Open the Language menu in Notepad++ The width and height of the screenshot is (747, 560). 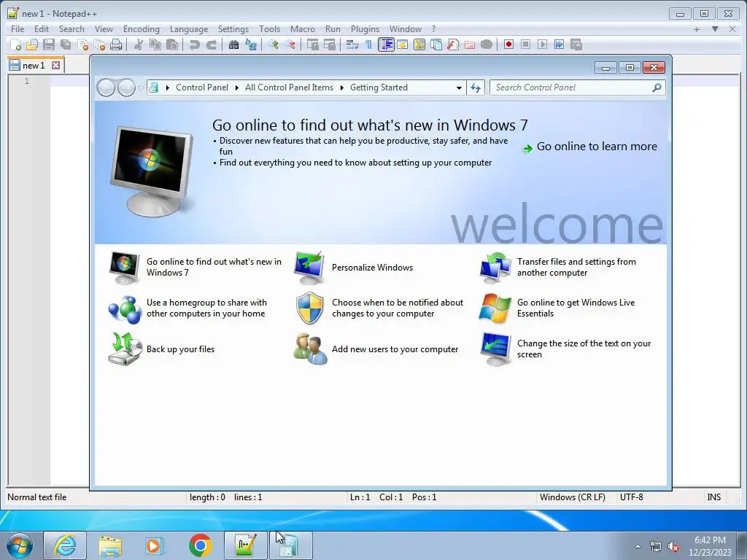pos(189,29)
